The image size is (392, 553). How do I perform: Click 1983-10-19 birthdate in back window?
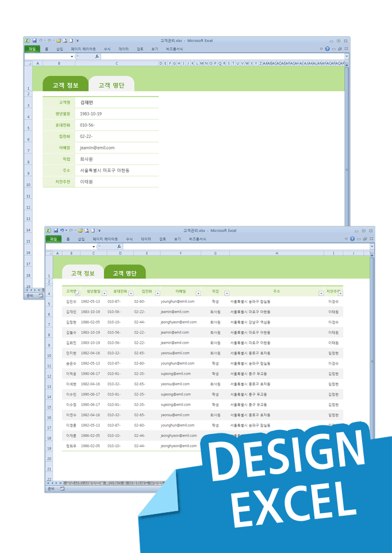pyautogui.click(x=91, y=114)
